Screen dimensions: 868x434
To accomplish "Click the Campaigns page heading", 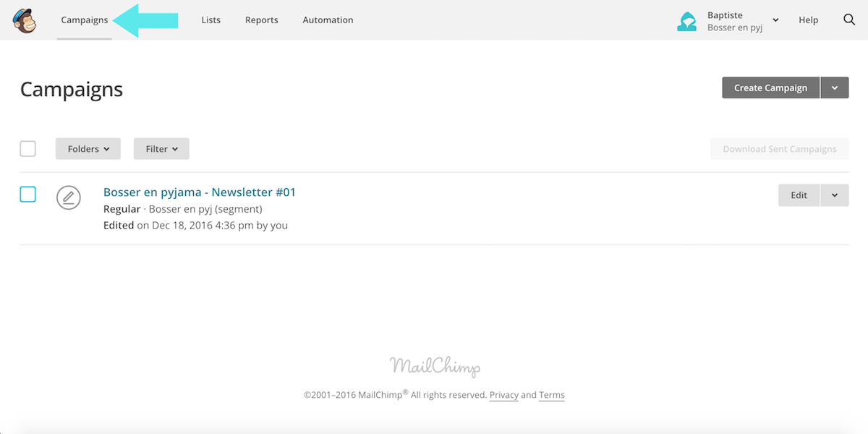I will click(x=72, y=89).
